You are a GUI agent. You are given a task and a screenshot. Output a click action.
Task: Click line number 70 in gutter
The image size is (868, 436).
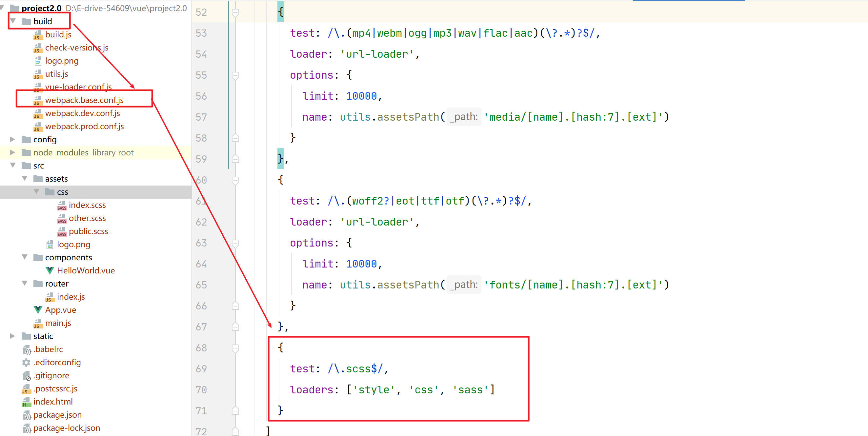coord(201,390)
